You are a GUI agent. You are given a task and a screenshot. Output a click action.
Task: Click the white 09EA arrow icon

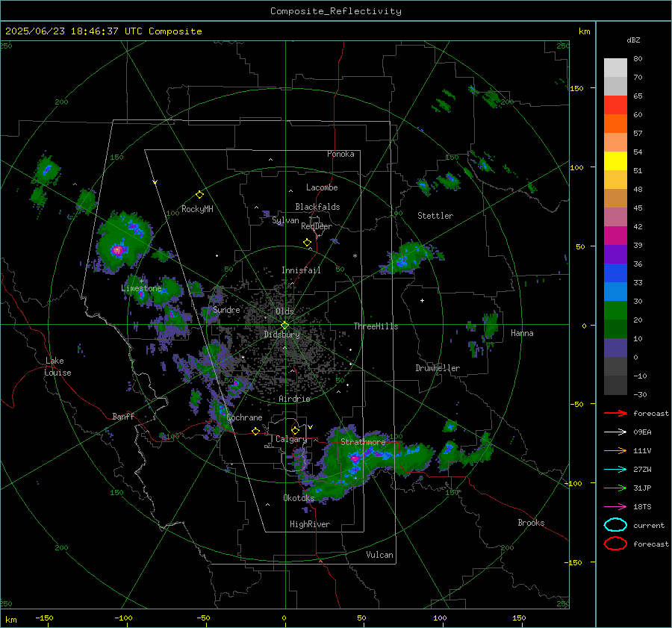[x=615, y=432]
